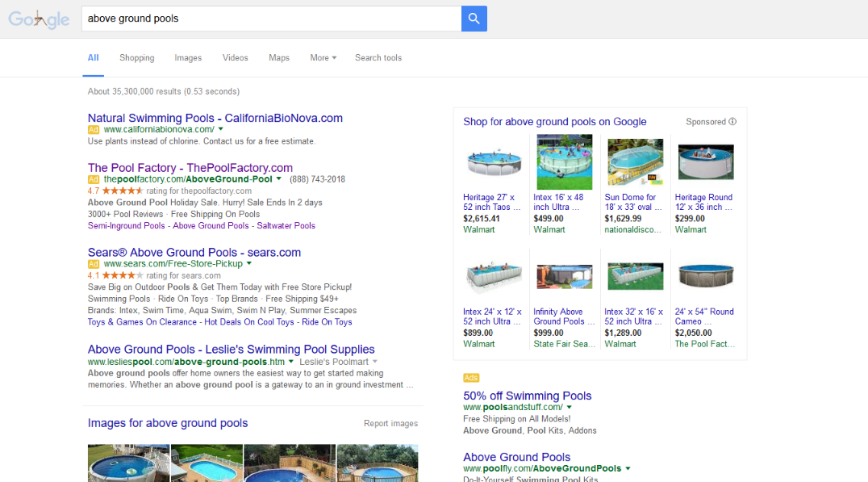The height and width of the screenshot is (482, 868).
Task: Switch to the Images tab
Action: coord(188,57)
